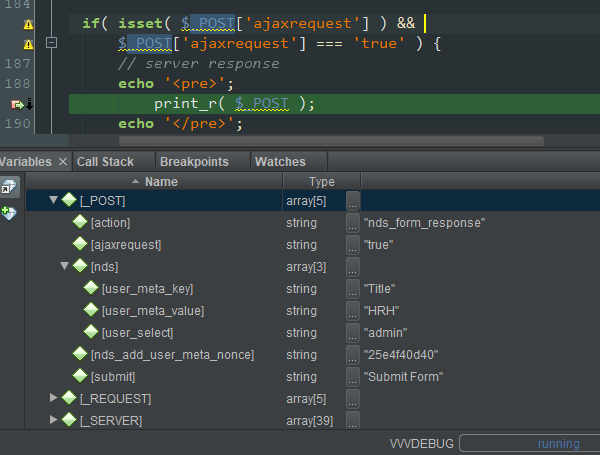Click the "Submit Form" value cell

[x=403, y=377]
